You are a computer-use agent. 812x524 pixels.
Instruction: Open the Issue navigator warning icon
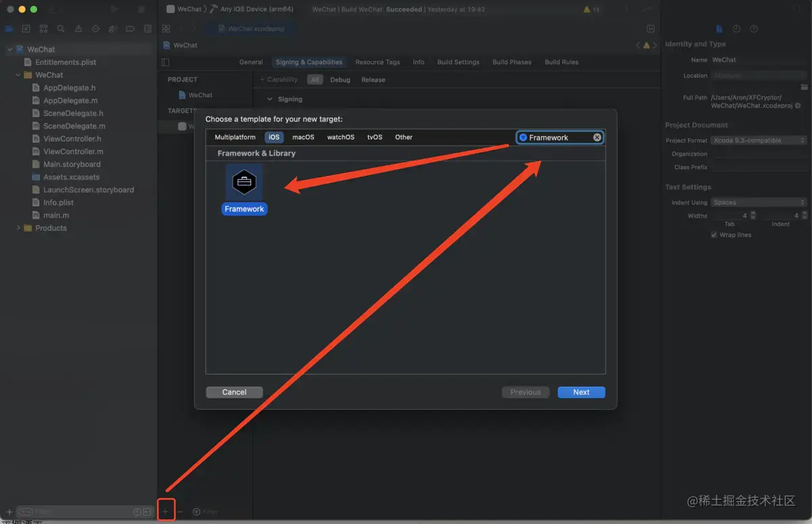click(x=78, y=29)
